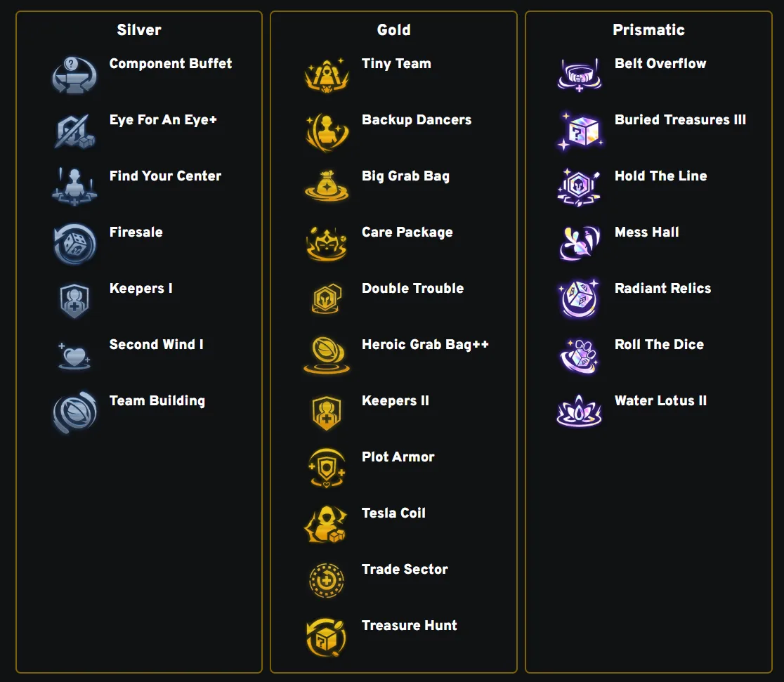The image size is (784, 682).
Task: Select the Tiny Team gold icon
Action: click(327, 75)
